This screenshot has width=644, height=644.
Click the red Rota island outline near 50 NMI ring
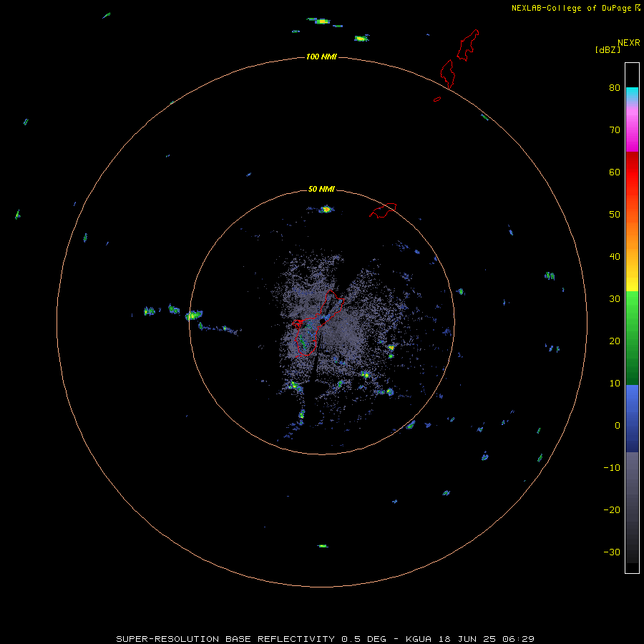point(383,210)
